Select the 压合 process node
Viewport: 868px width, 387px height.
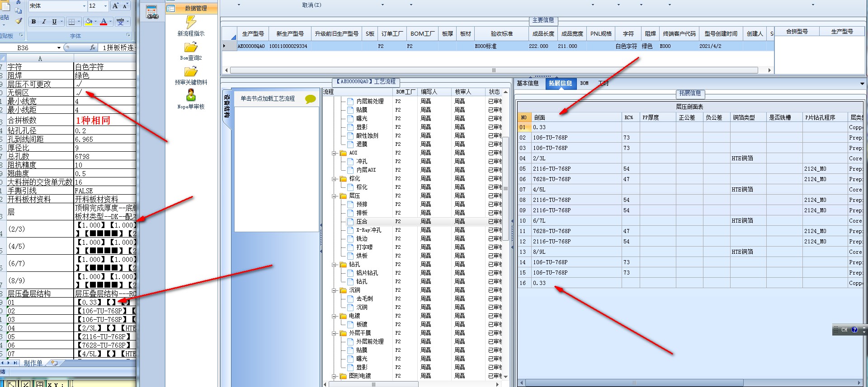(362, 222)
